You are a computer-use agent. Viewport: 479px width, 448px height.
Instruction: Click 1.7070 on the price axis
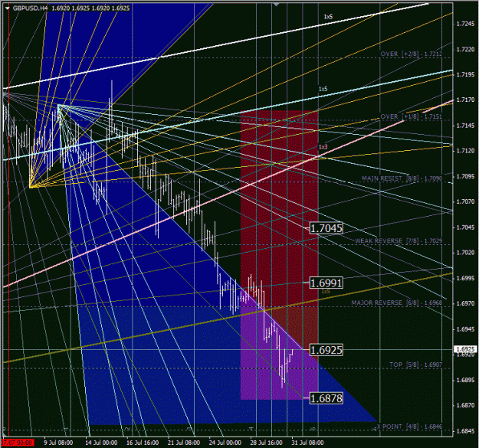[465, 201]
